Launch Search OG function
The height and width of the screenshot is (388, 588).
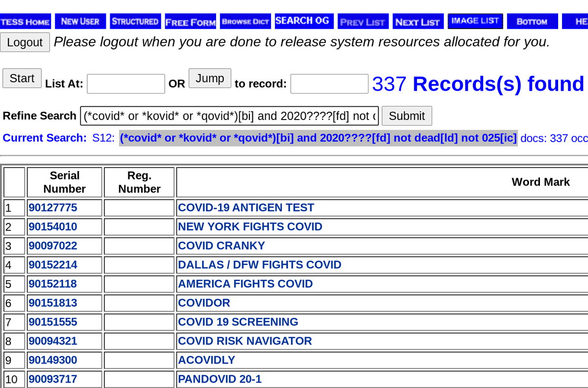[304, 21]
